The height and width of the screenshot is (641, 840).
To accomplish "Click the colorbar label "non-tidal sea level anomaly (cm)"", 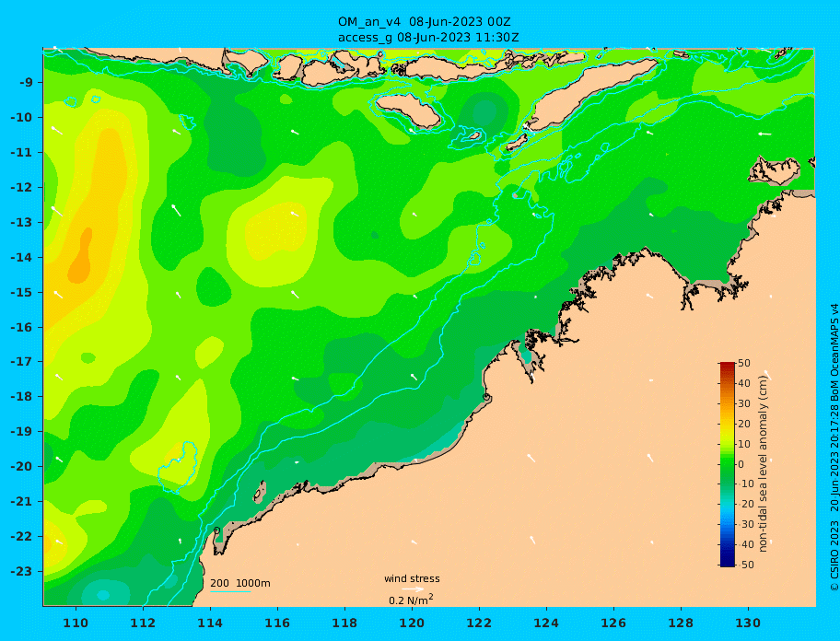I will coord(763,464).
